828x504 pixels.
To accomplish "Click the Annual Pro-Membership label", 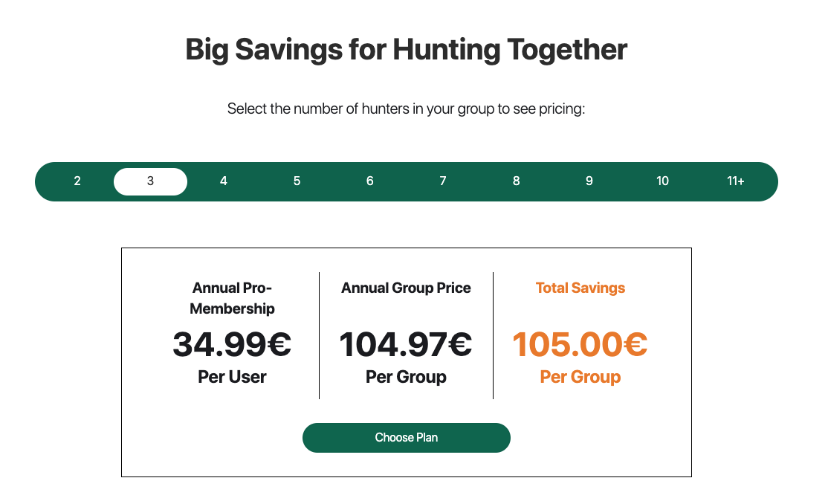I will [232, 297].
